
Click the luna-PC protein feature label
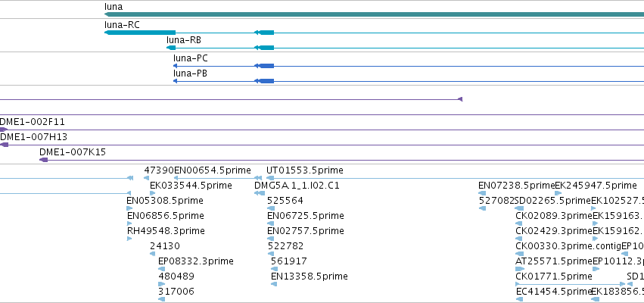coord(191,58)
